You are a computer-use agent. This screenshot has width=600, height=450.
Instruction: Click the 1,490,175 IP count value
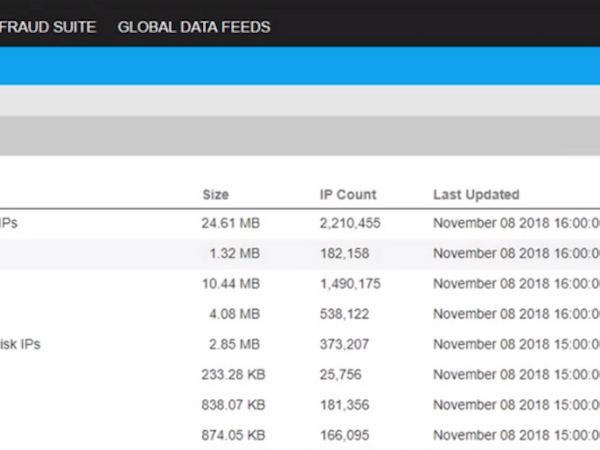coord(350,284)
